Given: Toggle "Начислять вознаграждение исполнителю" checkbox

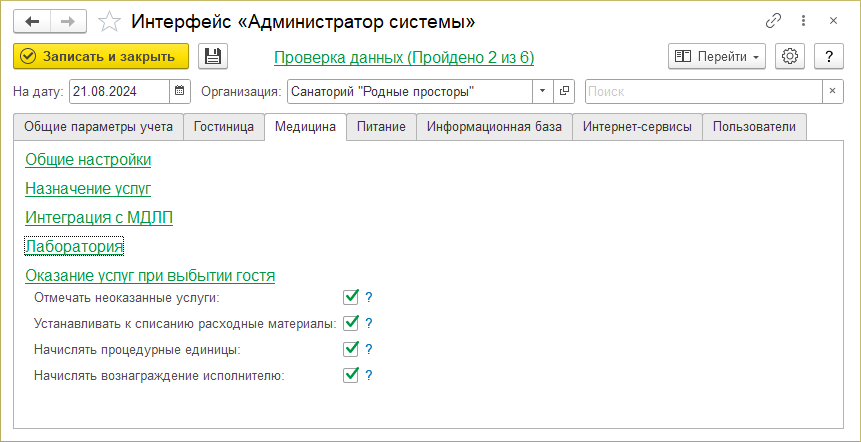Looking at the screenshot, I should pos(351,375).
